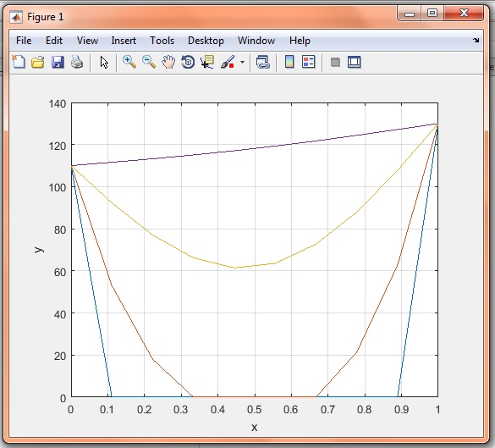
Task: Expand the Brush color dropdown arrow
Action: pyautogui.click(x=242, y=62)
